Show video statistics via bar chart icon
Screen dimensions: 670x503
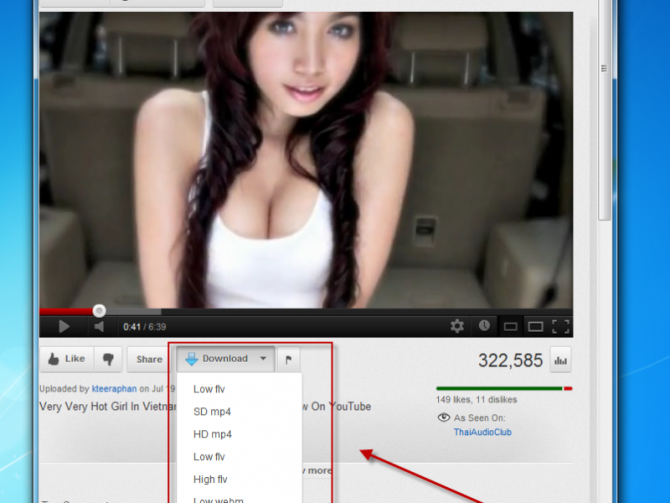click(560, 360)
